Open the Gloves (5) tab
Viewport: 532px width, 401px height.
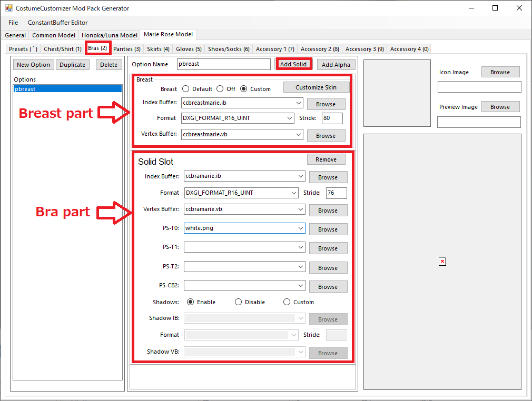[189, 49]
